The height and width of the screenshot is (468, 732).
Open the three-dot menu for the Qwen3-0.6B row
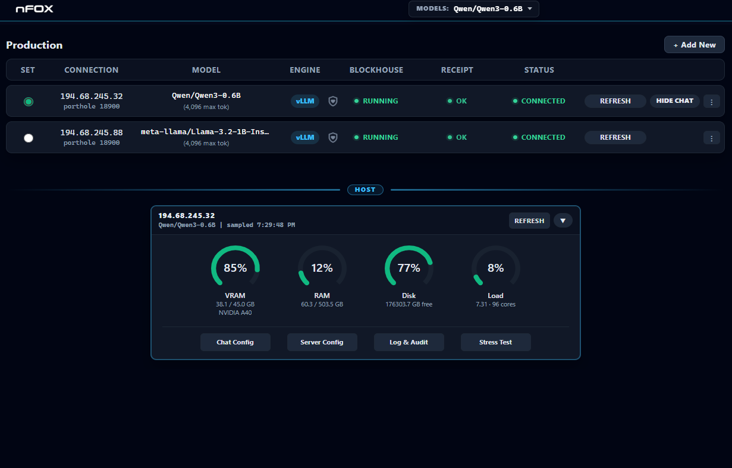(711, 101)
